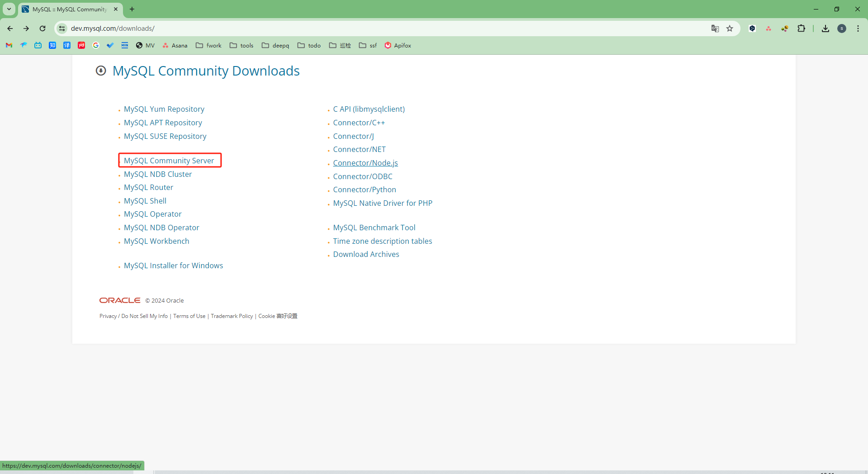Image resolution: width=868 pixels, height=474 pixels.
Task: Open the Terms of Use footer link
Action: 189,316
